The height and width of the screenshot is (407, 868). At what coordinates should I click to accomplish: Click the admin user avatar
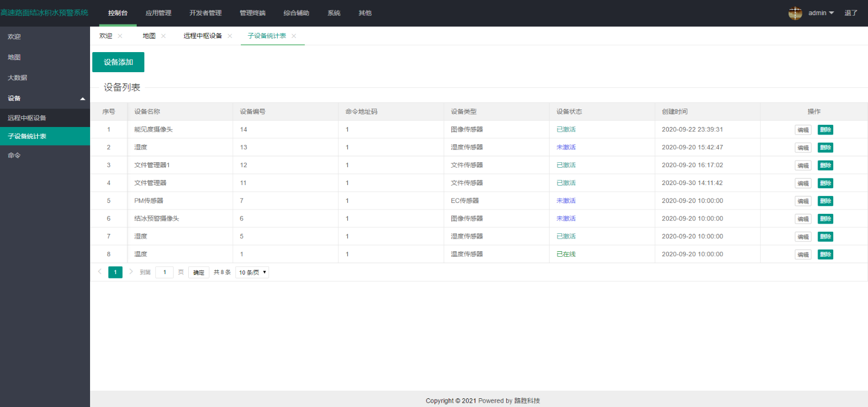795,13
